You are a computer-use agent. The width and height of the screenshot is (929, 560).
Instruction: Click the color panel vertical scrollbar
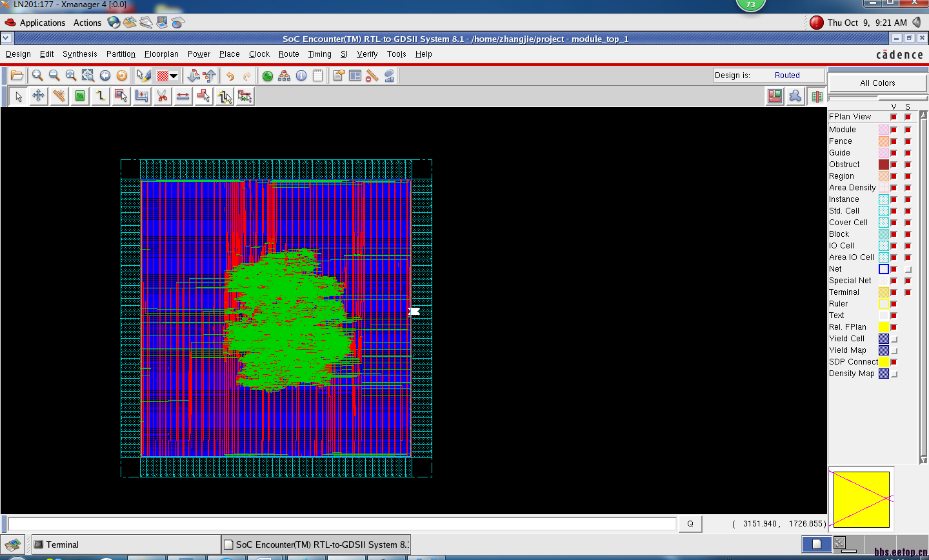pos(923,287)
